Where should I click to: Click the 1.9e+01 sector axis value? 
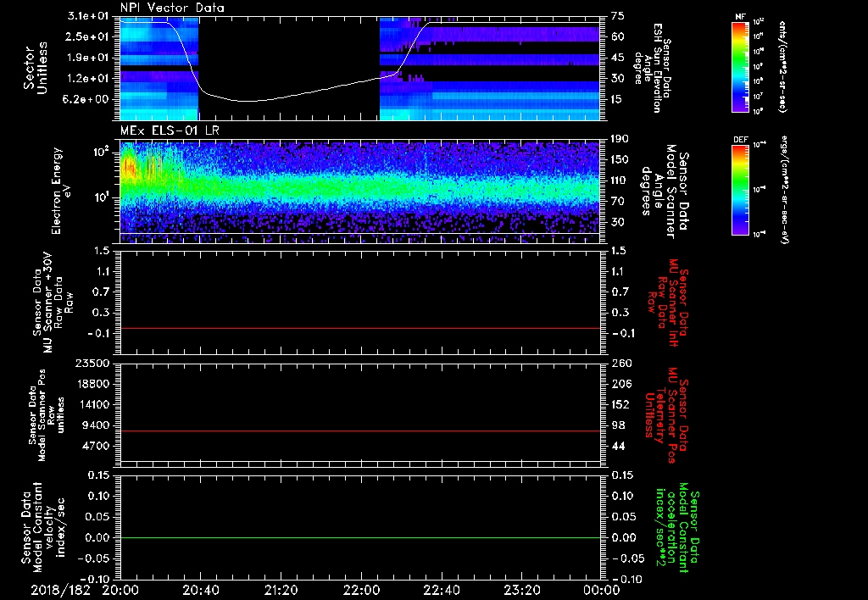pyautogui.click(x=87, y=58)
